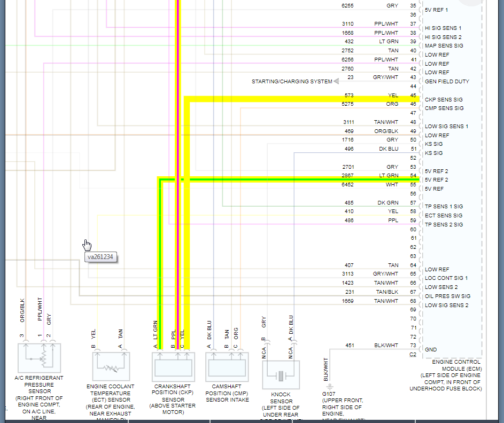Click circuit number 2867

click(x=347, y=175)
